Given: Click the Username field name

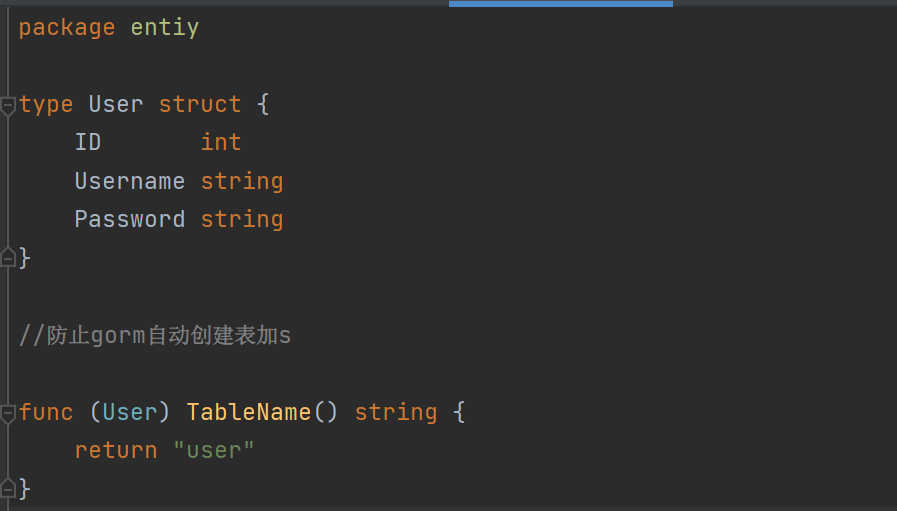Looking at the screenshot, I should coord(130,181).
